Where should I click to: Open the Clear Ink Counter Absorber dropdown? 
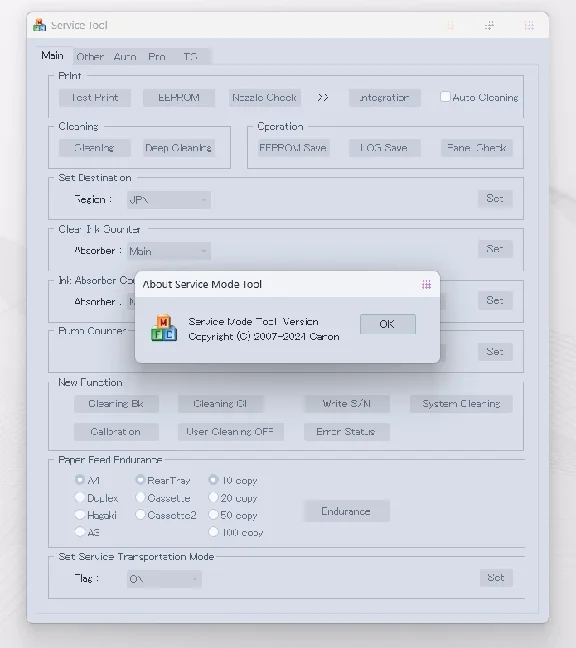tap(169, 251)
